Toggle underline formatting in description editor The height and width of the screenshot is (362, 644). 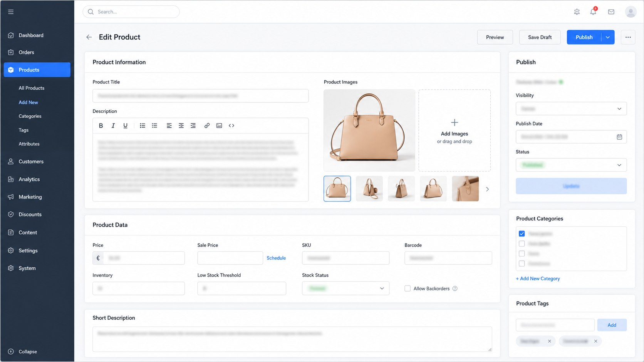pyautogui.click(x=125, y=126)
